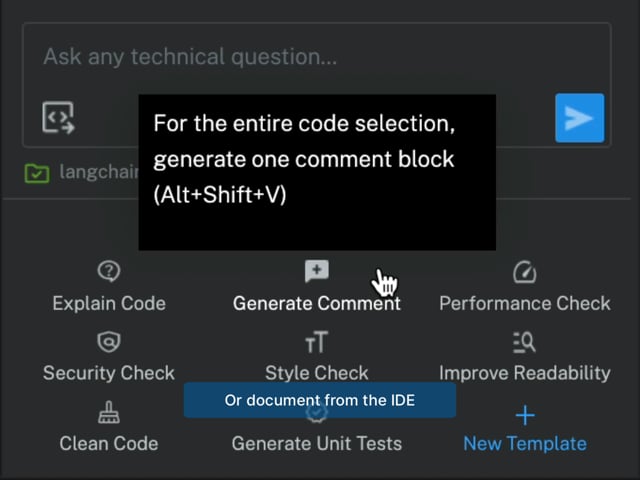Choose the Generate Comment label
This screenshot has height=480, width=640.
(316, 303)
